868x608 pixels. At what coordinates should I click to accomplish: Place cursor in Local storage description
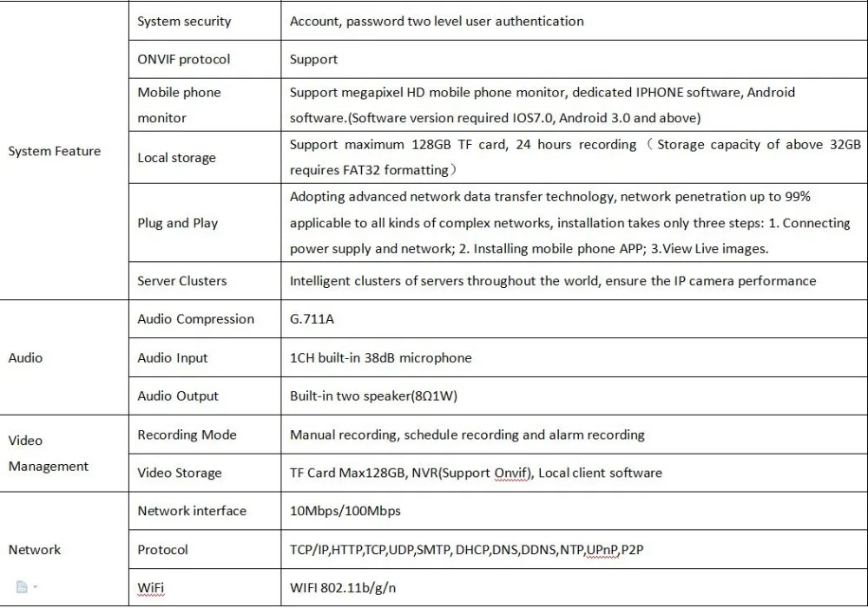(575, 157)
